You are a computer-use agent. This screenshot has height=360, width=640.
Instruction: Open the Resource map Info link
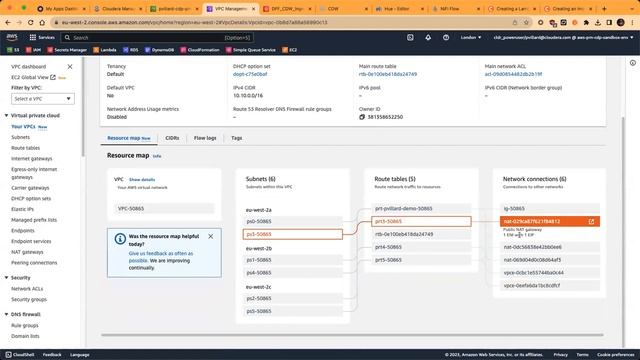tap(157, 156)
